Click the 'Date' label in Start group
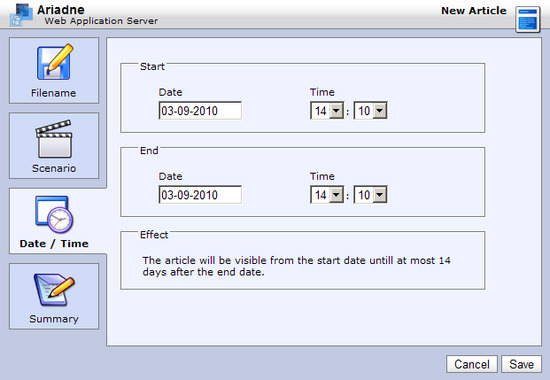This screenshot has height=380, width=550. pyautogui.click(x=170, y=92)
